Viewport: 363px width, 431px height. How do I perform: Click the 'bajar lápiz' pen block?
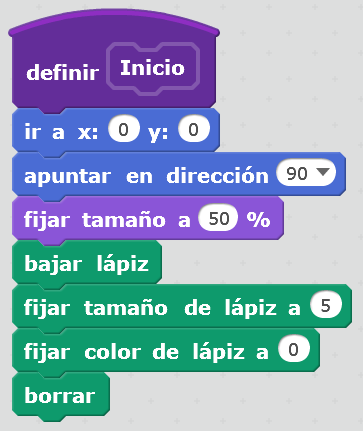coord(87,263)
